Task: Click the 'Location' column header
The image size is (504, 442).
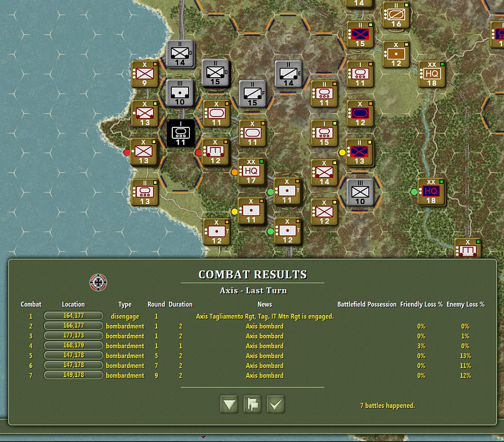Action: [x=73, y=304]
